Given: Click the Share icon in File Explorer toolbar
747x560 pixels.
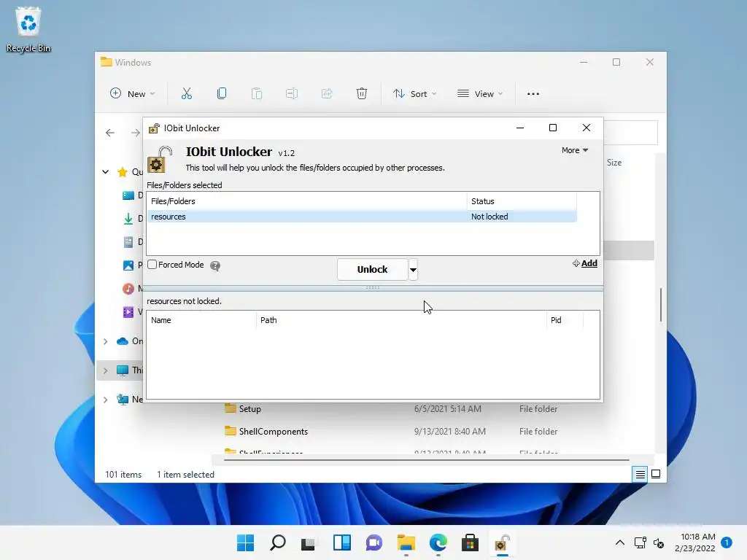Looking at the screenshot, I should (x=327, y=94).
